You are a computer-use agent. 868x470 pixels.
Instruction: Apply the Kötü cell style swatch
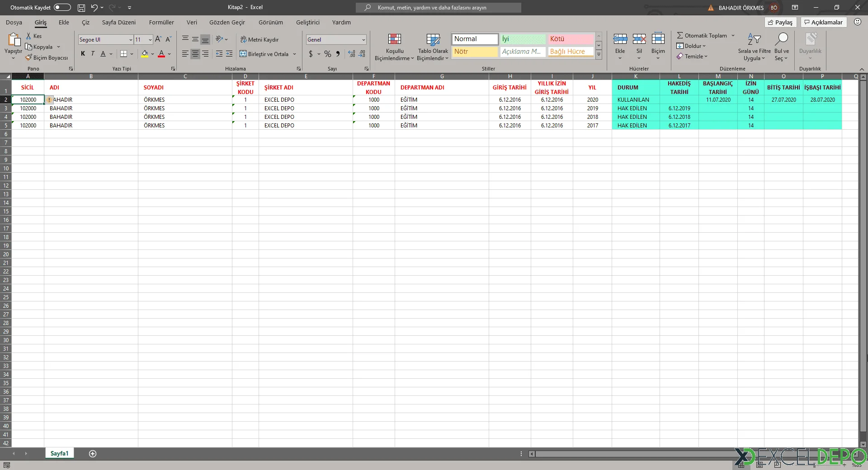pos(571,39)
